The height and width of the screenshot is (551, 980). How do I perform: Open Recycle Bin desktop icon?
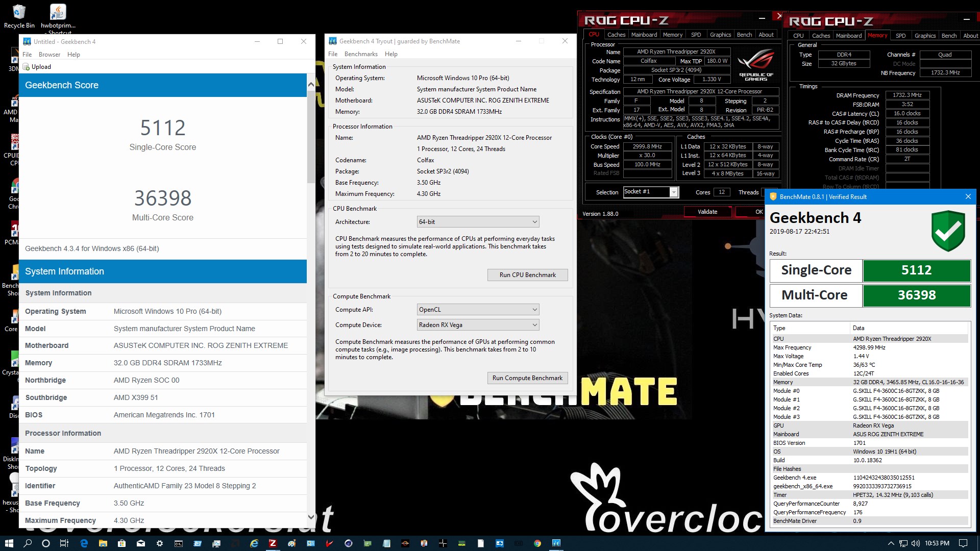(x=19, y=16)
